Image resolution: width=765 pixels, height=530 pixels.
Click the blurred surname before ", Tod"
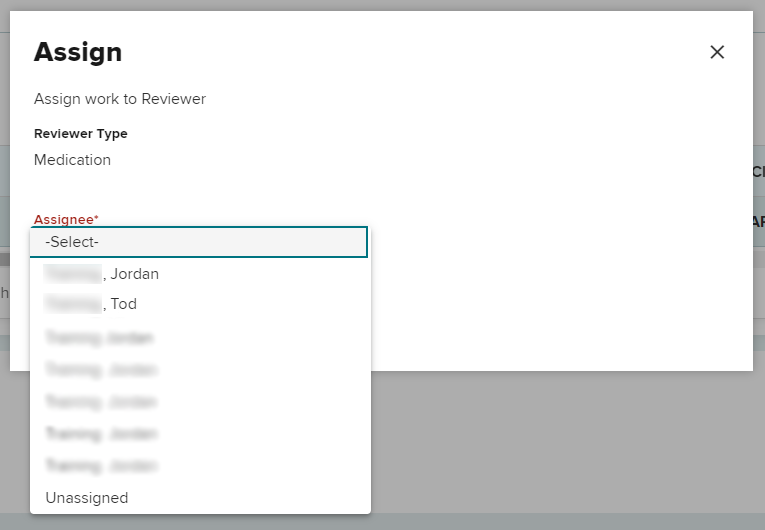[x=73, y=304]
